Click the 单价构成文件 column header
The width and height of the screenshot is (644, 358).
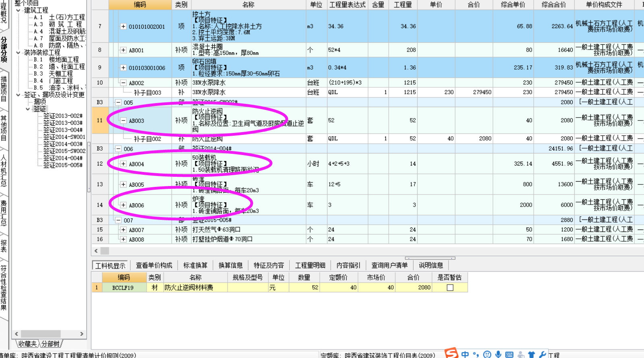click(x=604, y=5)
